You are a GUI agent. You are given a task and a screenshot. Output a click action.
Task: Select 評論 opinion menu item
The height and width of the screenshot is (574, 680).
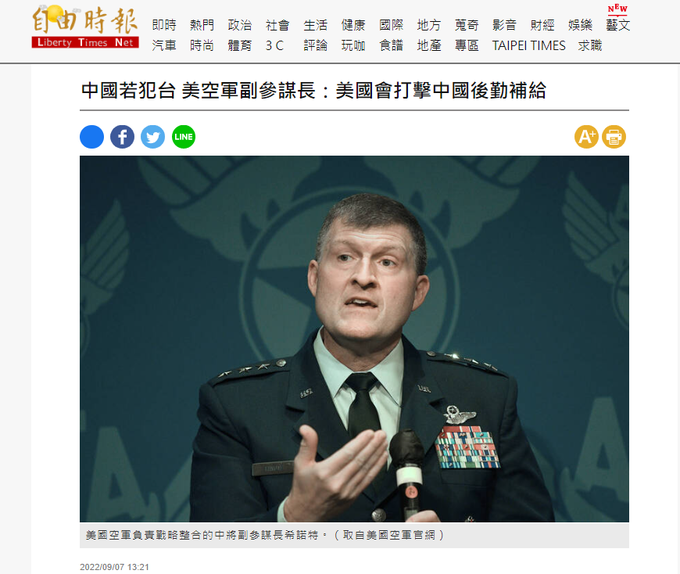315,46
